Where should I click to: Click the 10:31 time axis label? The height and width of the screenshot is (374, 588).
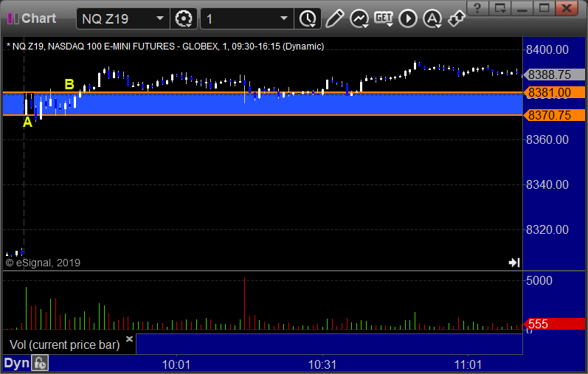pyautogui.click(x=322, y=364)
